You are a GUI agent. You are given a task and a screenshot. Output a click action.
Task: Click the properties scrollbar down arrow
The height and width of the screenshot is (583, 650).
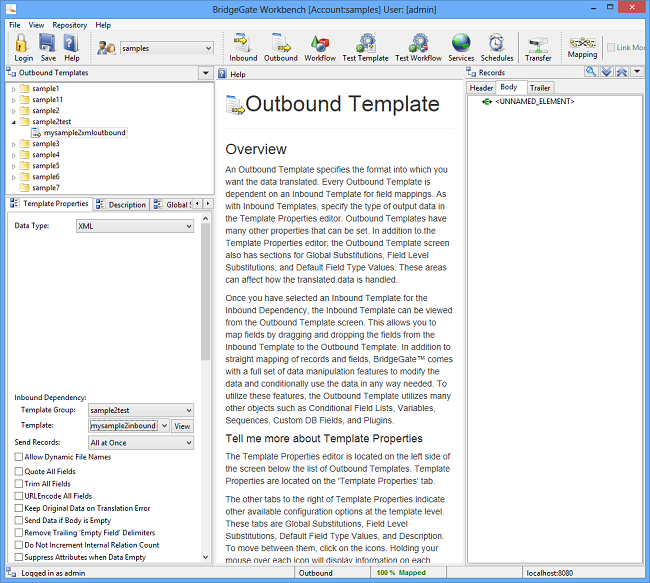(205, 557)
